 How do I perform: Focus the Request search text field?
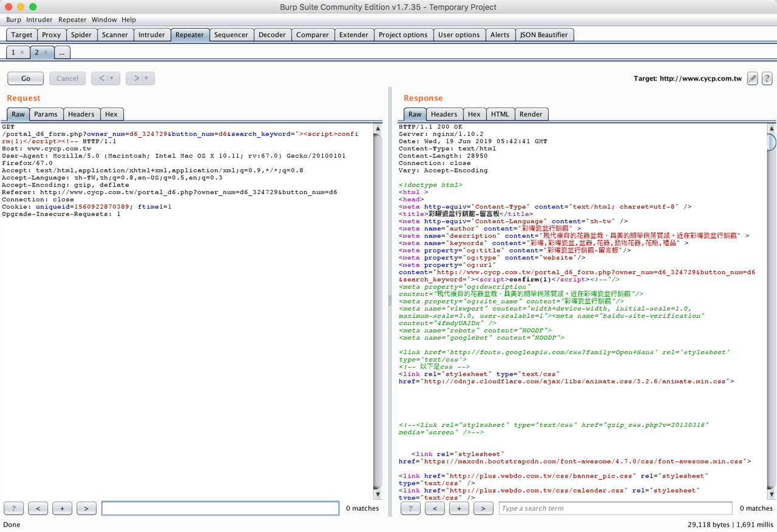[x=220, y=508]
